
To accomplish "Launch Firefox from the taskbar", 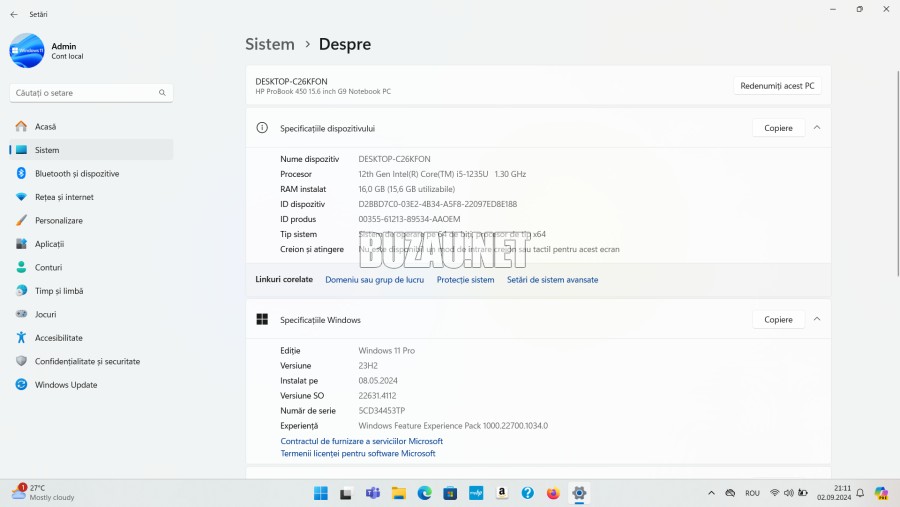I will pyautogui.click(x=553, y=493).
